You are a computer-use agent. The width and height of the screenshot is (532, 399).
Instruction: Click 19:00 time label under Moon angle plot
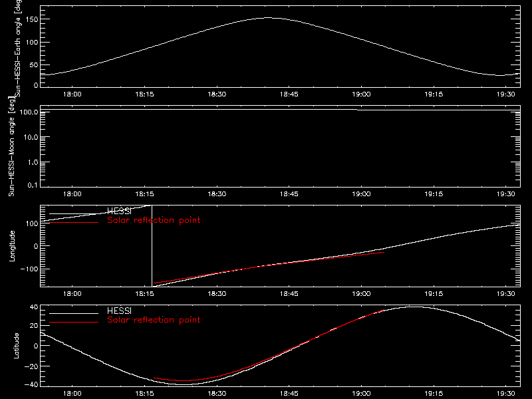click(361, 194)
